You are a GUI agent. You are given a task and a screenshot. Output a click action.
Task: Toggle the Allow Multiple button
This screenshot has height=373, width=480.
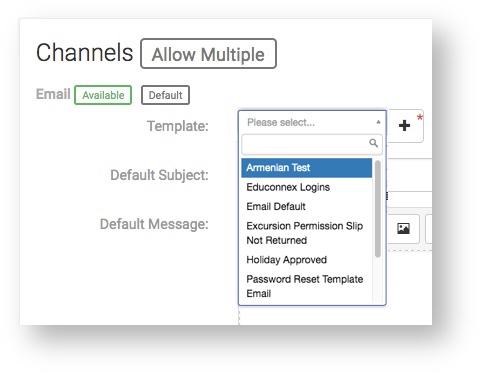(x=208, y=54)
